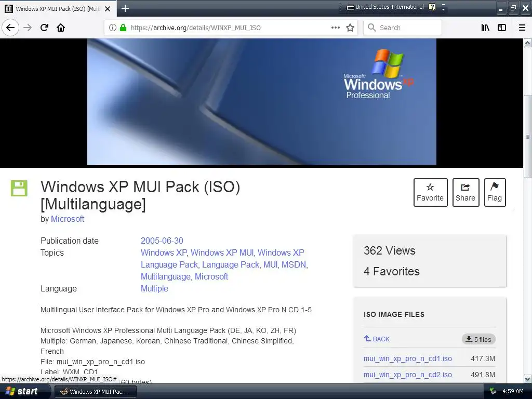
Task: Open the Library icon in toolbar
Action: tap(485, 28)
